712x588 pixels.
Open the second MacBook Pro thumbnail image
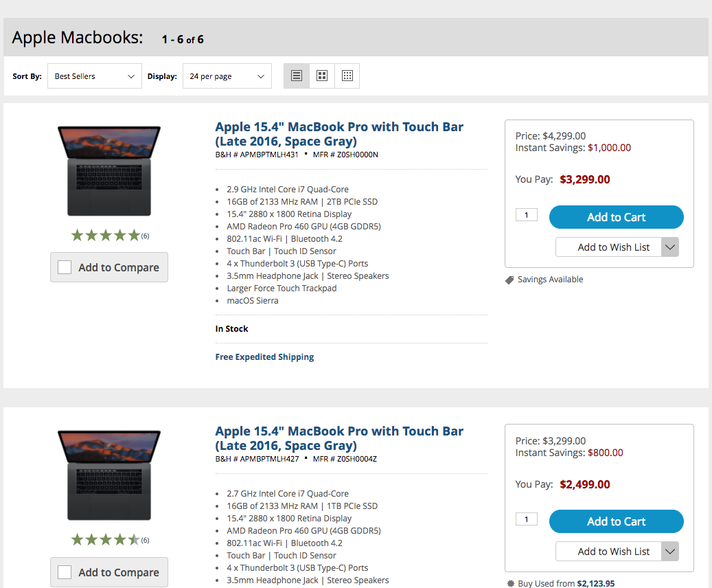click(109, 475)
